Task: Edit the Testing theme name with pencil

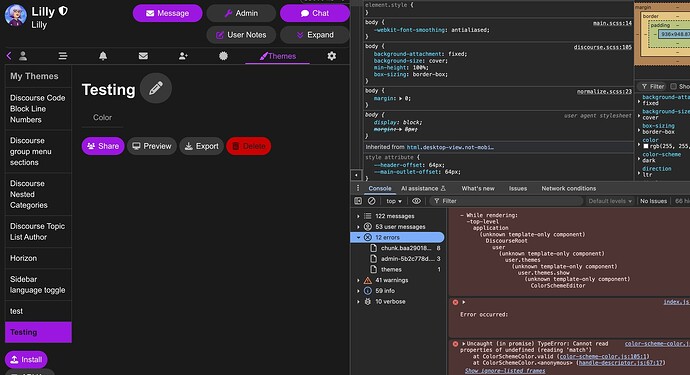Action: [156, 88]
